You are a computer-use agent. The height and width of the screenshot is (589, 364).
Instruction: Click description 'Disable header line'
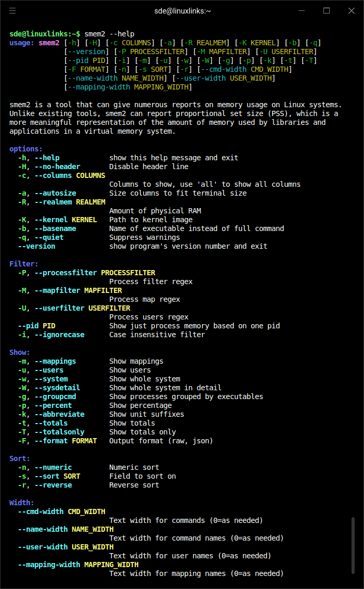[149, 167]
